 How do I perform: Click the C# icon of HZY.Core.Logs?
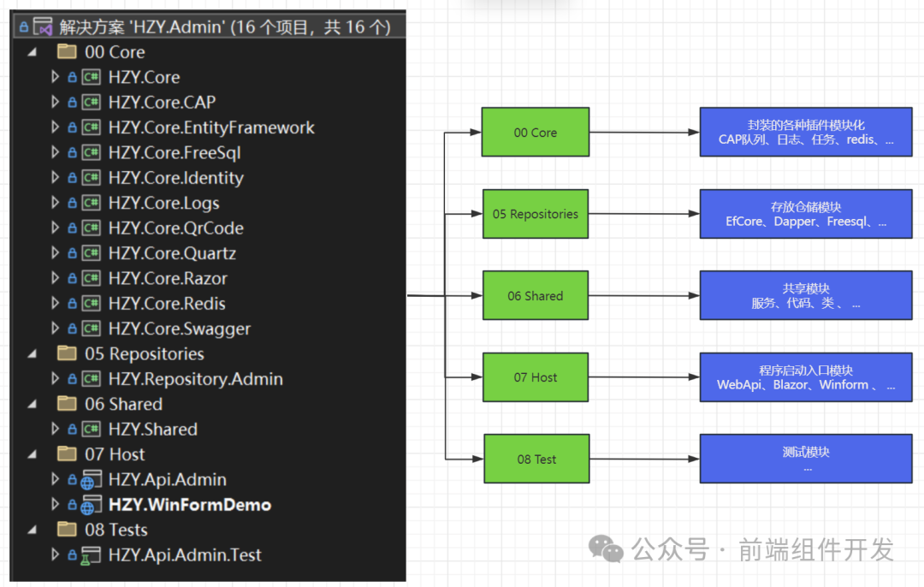[x=91, y=203]
